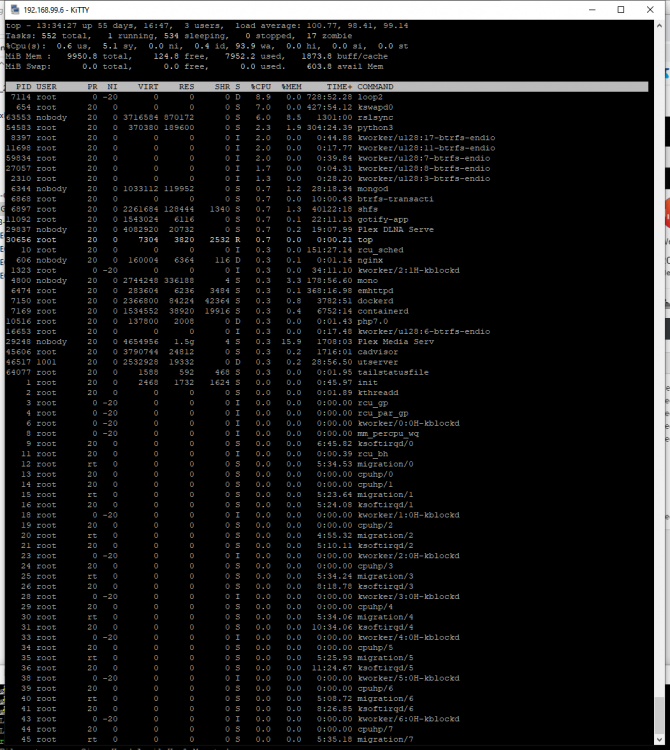This screenshot has height=750, width=670.
Task: Click the mongod process row
Action: click(327, 188)
